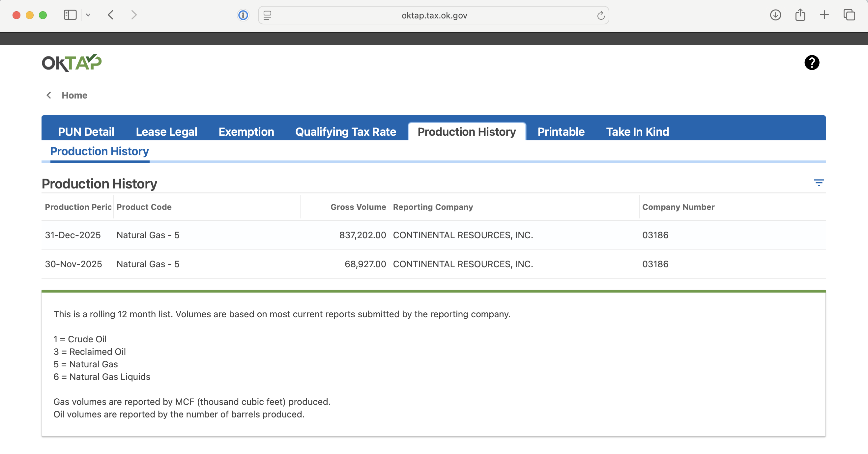Sort by Gross Volume column header

pos(358,207)
